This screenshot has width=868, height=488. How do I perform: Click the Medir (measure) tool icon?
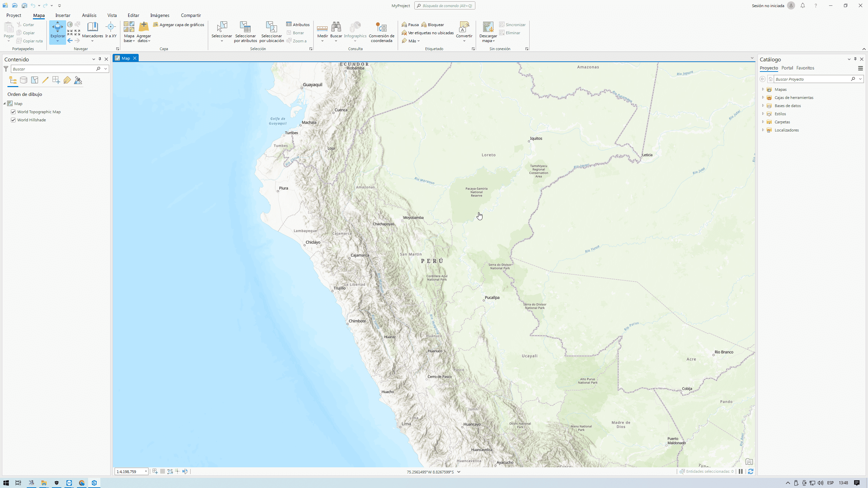[322, 28]
